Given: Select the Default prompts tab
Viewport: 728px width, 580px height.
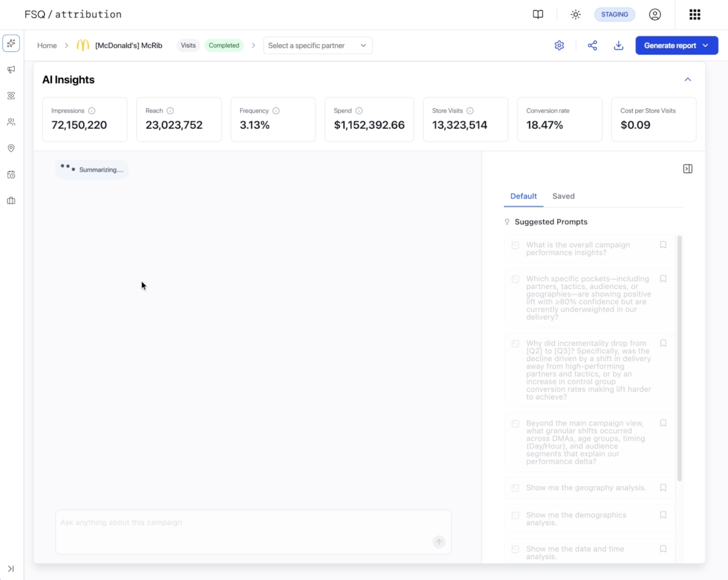Looking at the screenshot, I should pos(523,196).
